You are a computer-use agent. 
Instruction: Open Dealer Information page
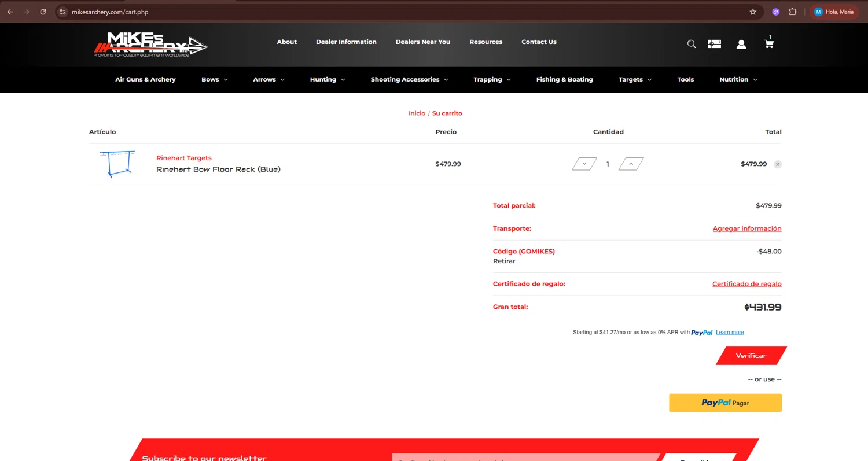tap(346, 42)
